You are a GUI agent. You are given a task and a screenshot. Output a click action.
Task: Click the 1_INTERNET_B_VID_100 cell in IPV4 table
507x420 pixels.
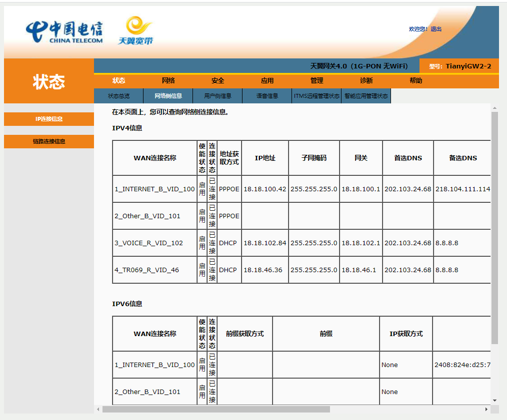(154, 189)
